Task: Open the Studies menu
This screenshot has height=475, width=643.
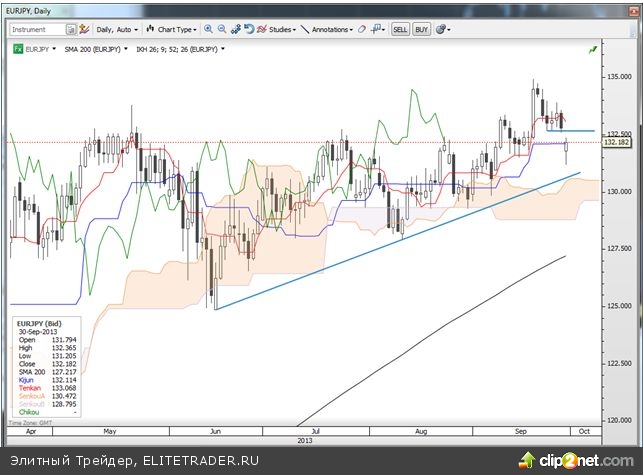Action: [281, 30]
